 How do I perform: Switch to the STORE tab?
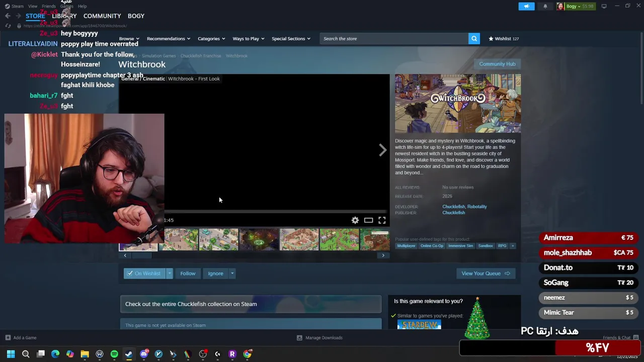pos(35,16)
